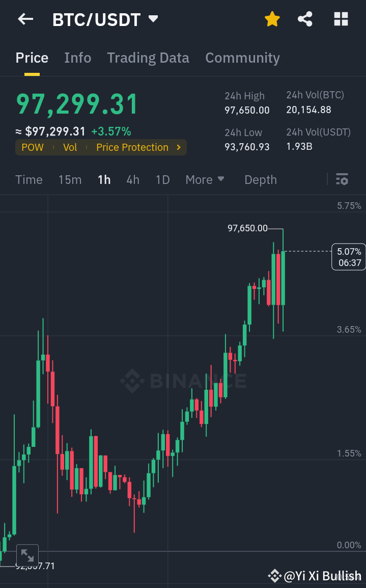Tap the 5.07% price change marker
366x588 pixels.
(x=348, y=257)
